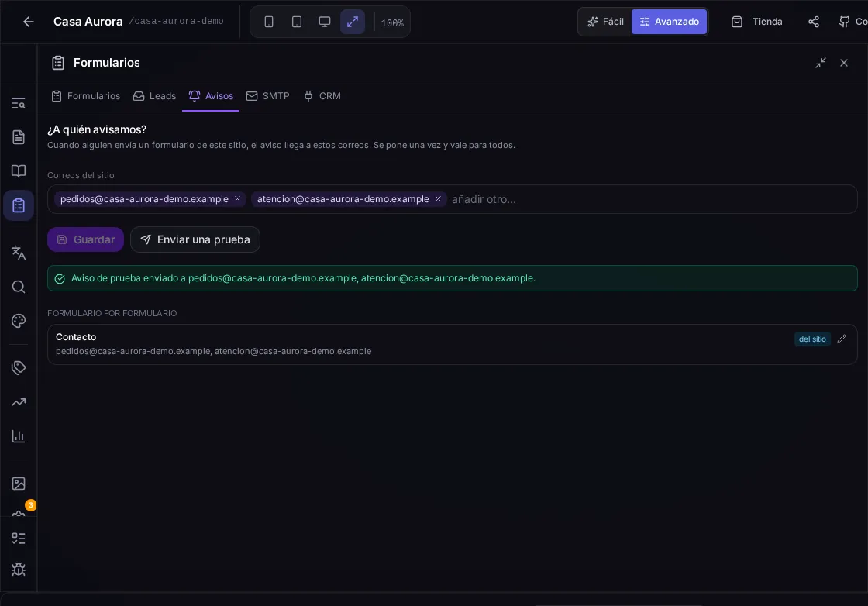Click the pedidos@casa-aurora-demo.example chip text
868x606 pixels.
coord(144,198)
